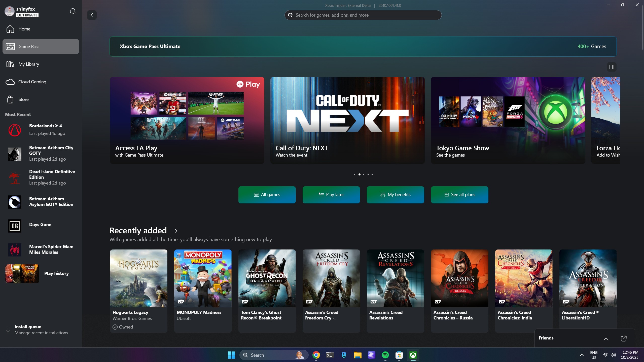Pause the featured carousel autoplay
Viewport: 644px width, 362px height.
(x=612, y=67)
